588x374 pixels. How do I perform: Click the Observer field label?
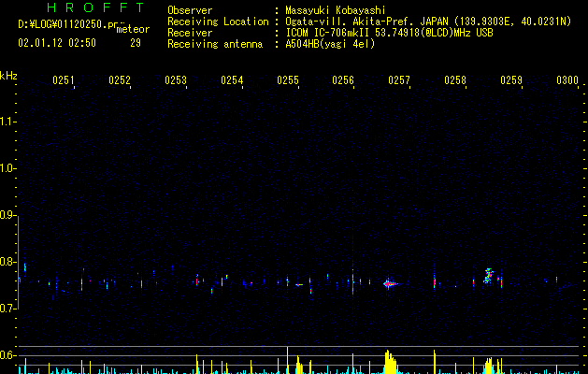(190, 10)
